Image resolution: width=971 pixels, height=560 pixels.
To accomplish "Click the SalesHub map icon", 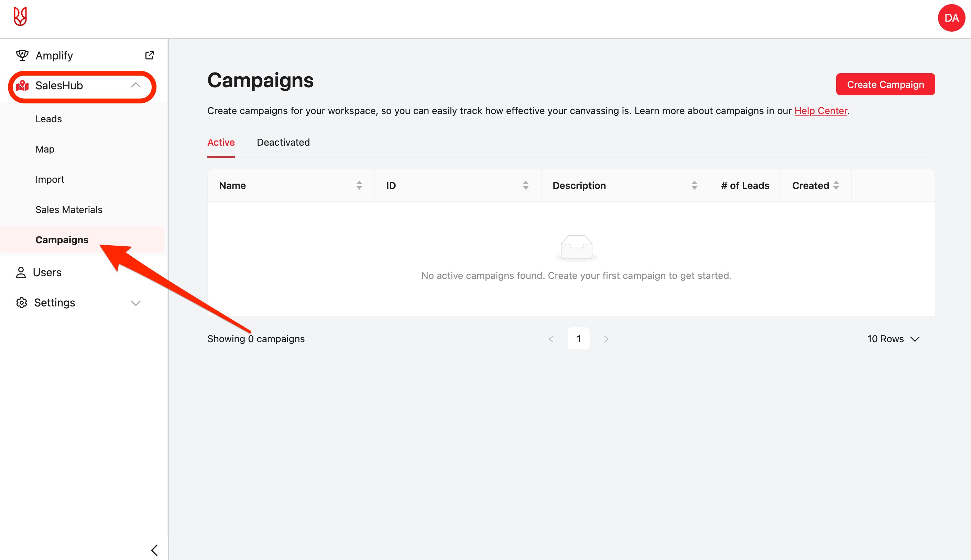I will coord(22,86).
